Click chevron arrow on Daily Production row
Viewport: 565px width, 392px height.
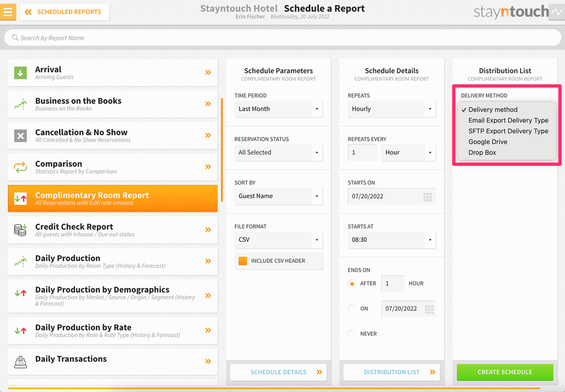(x=208, y=261)
